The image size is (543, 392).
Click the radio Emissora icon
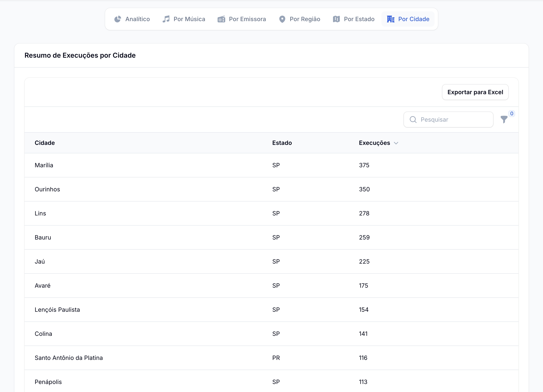coord(221,19)
